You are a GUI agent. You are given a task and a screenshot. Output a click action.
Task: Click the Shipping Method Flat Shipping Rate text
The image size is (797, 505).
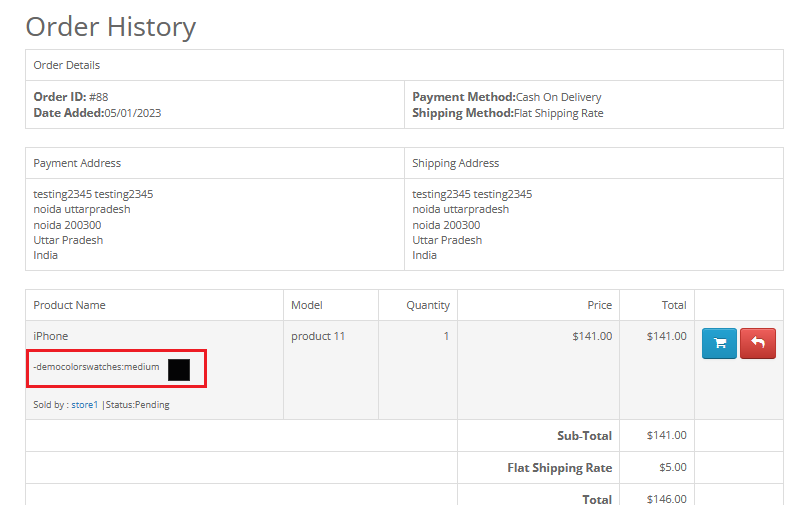point(508,113)
